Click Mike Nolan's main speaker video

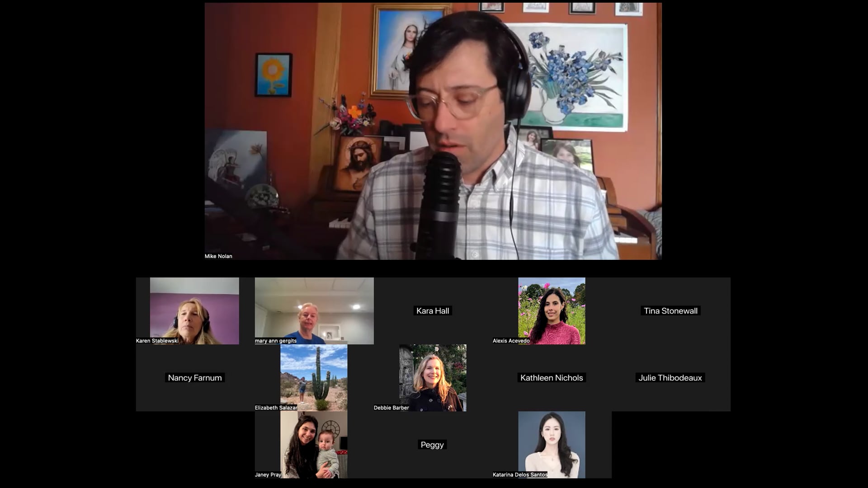coord(433,131)
